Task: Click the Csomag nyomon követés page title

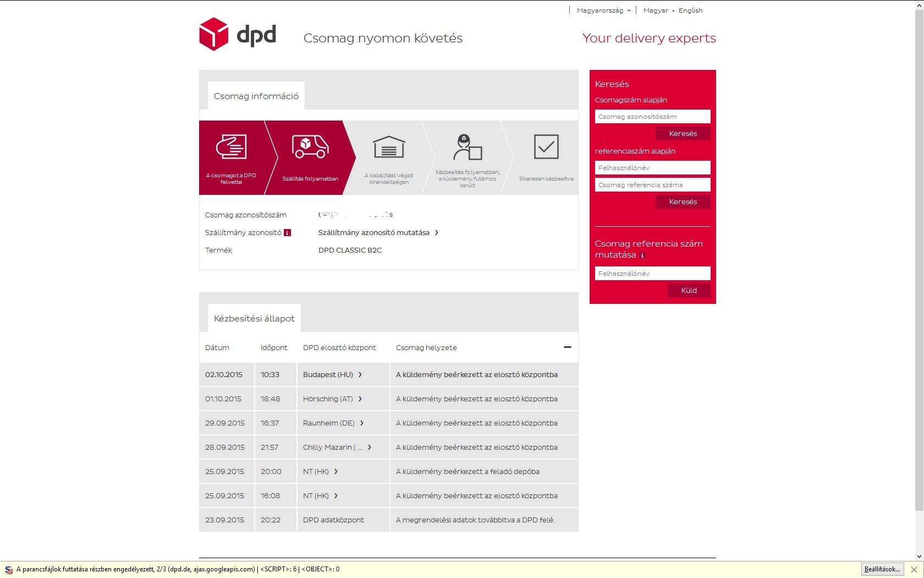Action: (x=383, y=39)
